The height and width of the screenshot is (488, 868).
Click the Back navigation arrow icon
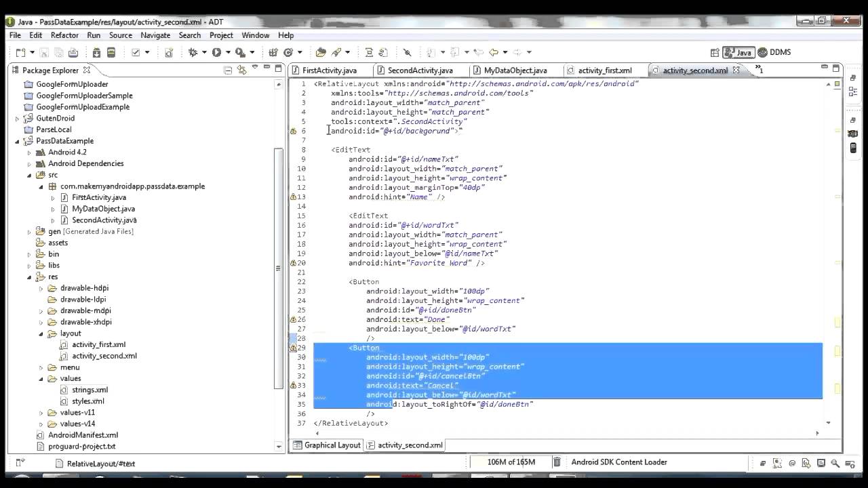(494, 52)
